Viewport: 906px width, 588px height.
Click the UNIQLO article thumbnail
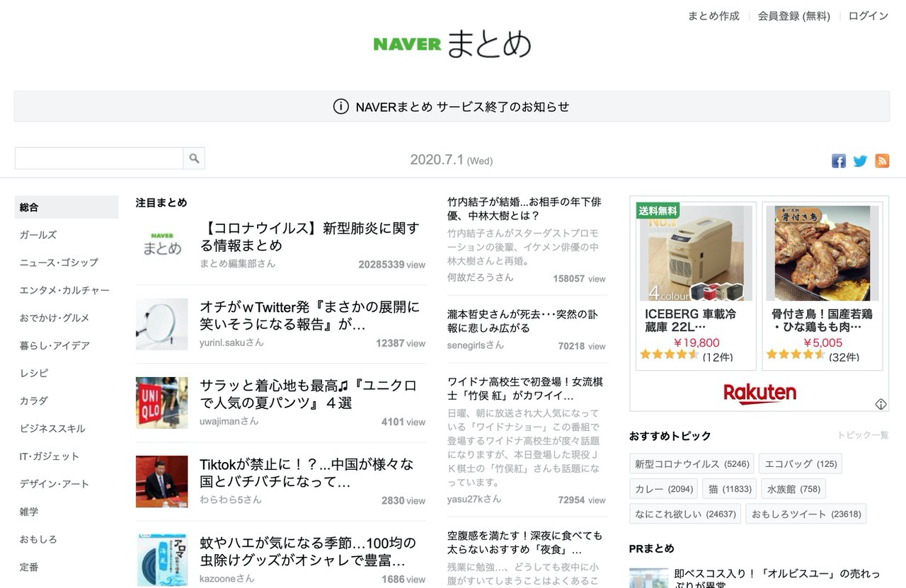pyautogui.click(x=162, y=403)
